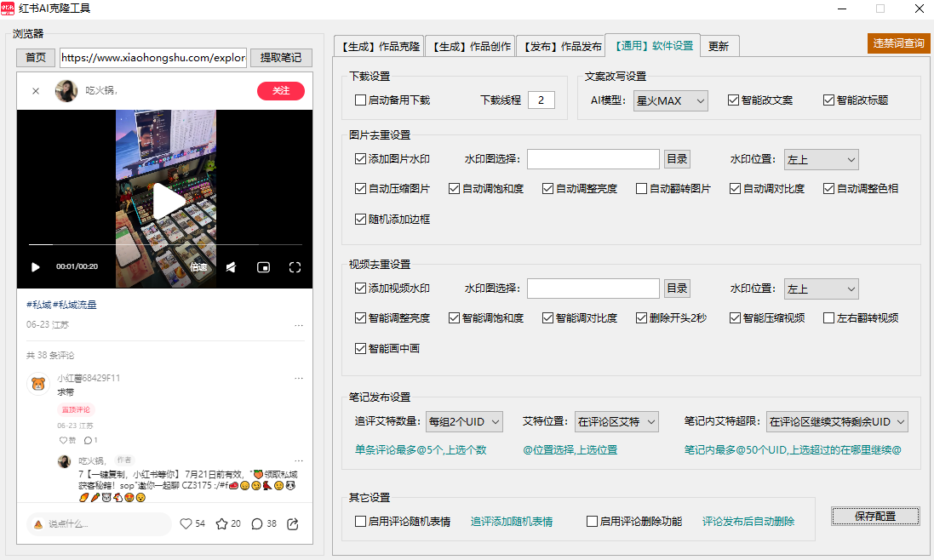
Task: Open the commenter avatar of 小红薯68429F11
Action: pos(38,384)
